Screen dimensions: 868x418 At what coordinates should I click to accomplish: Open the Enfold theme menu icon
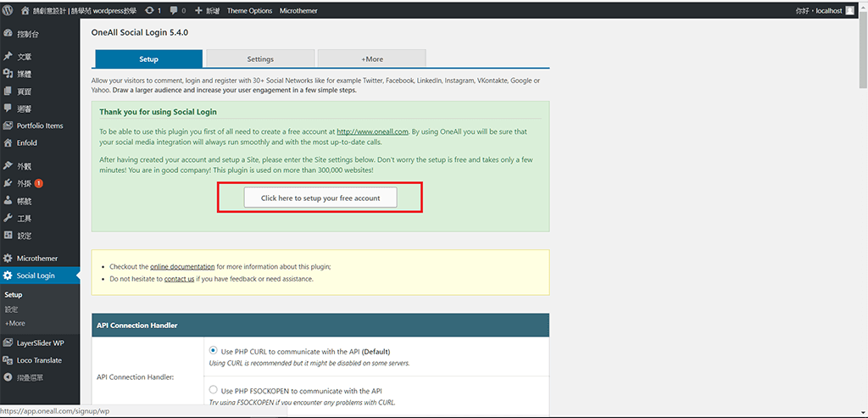(8, 143)
